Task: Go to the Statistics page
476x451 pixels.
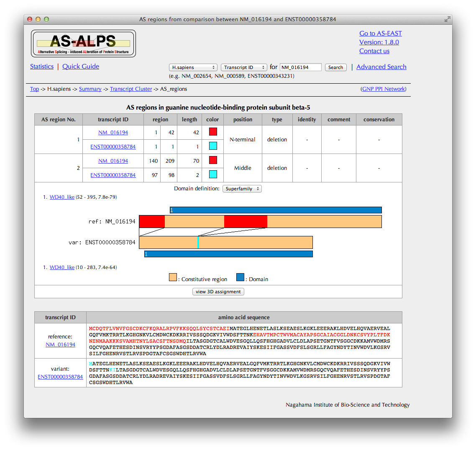Action: (x=42, y=67)
